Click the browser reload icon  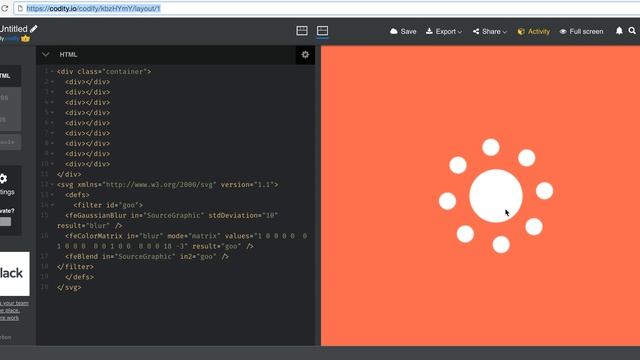pyautogui.click(x=4, y=8)
